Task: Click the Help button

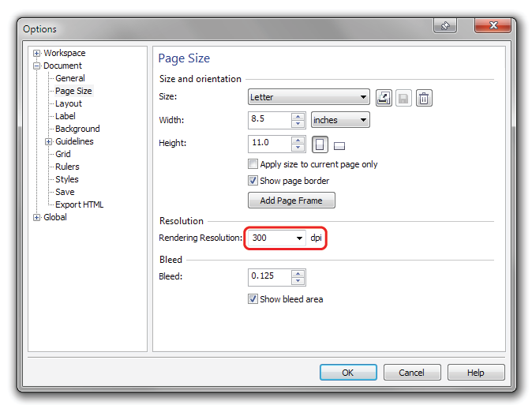Action: click(476, 373)
